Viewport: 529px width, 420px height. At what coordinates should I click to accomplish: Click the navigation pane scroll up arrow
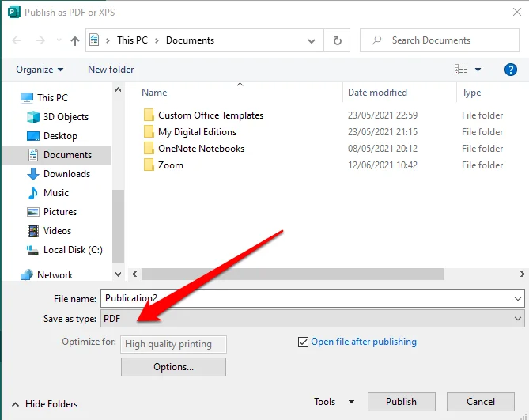(118, 89)
